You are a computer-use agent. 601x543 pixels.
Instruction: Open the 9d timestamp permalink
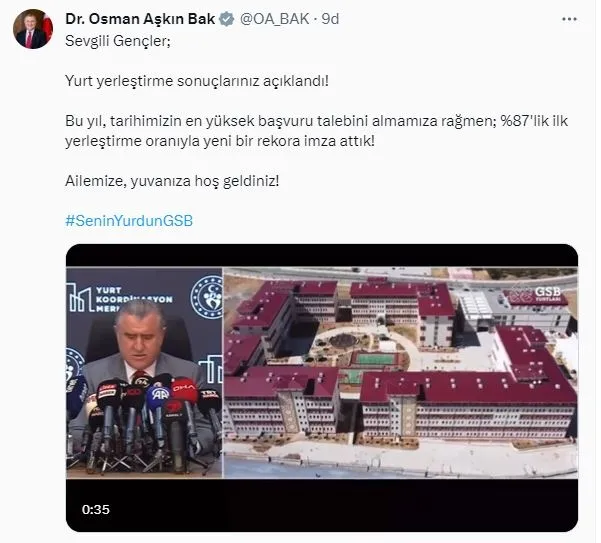pyautogui.click(x=330, y=19)
